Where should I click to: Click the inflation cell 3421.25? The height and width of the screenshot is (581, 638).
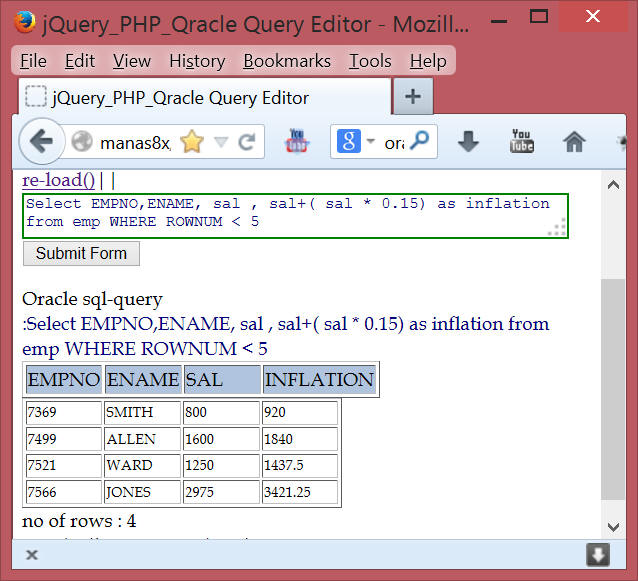coord(300,492)
